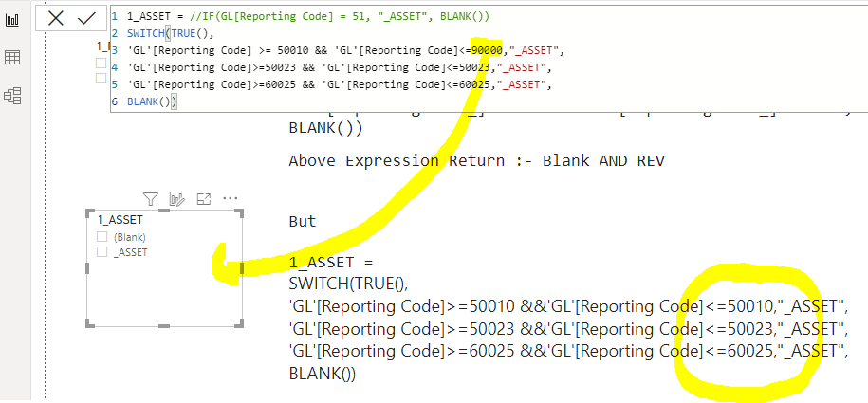The height and width of the screenshot is (403, 868).
Task: Open the Model view icon in sidebar
Action: [12, 96]
